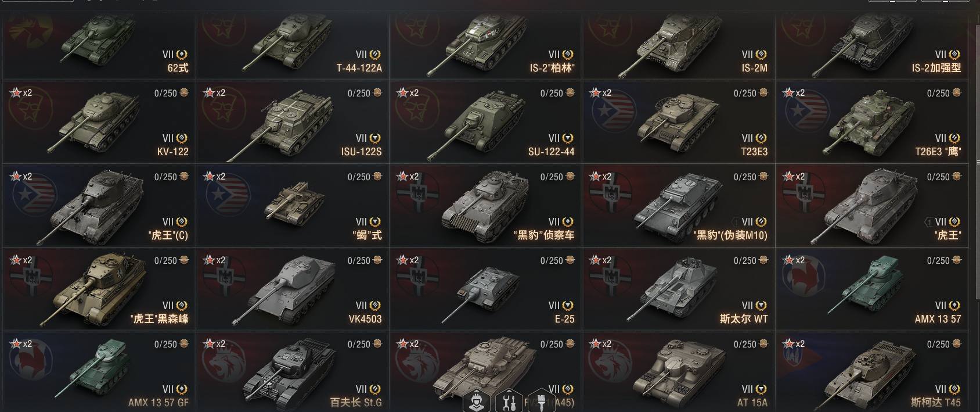The height and width of the screenshot is (412, 980).
Task: Click the 0/250 token icon on T23E3
Action: click(x=763, y=93)
